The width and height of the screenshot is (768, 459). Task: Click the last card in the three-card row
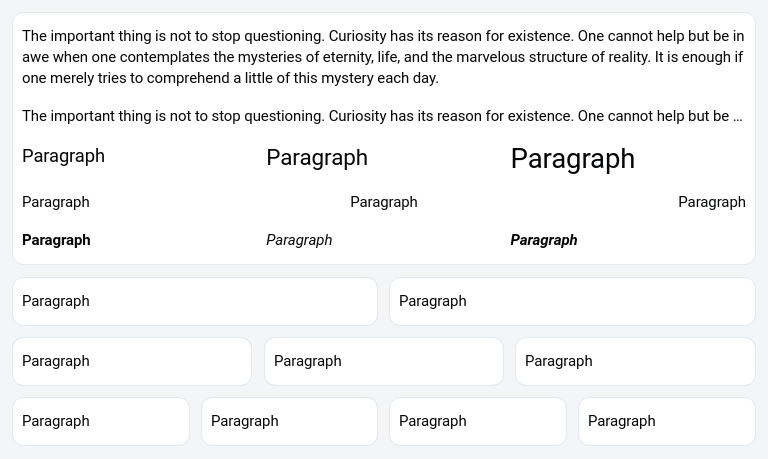pos(635,361)
